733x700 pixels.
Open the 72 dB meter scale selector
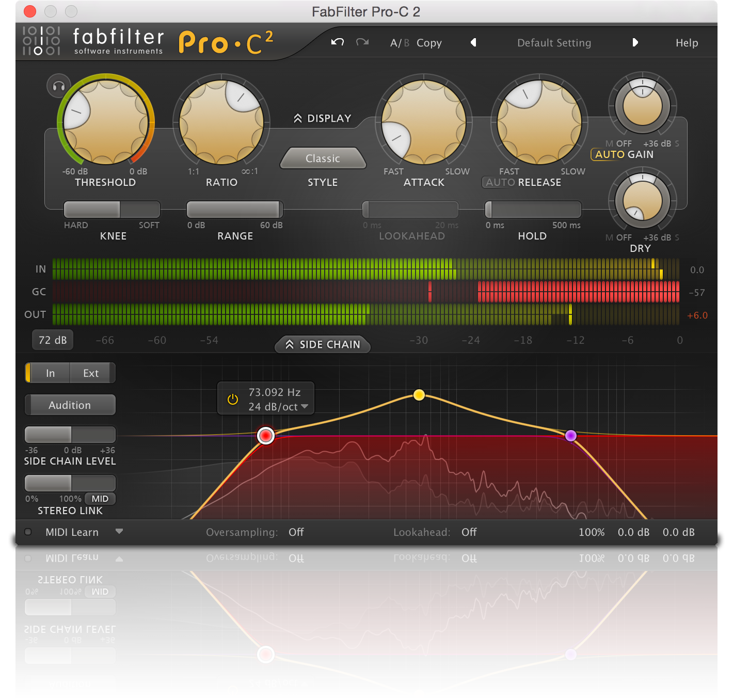pyautogui.click(x=53, y=340)
